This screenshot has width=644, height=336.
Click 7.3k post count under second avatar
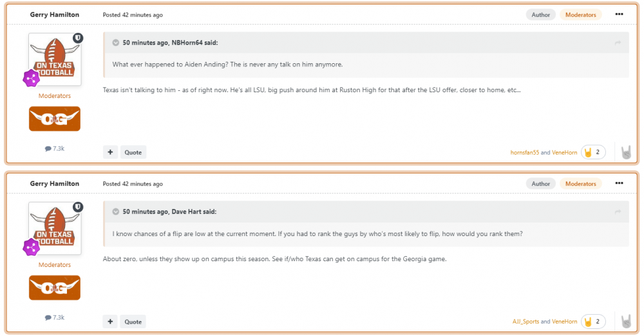[x=55, y=317]
